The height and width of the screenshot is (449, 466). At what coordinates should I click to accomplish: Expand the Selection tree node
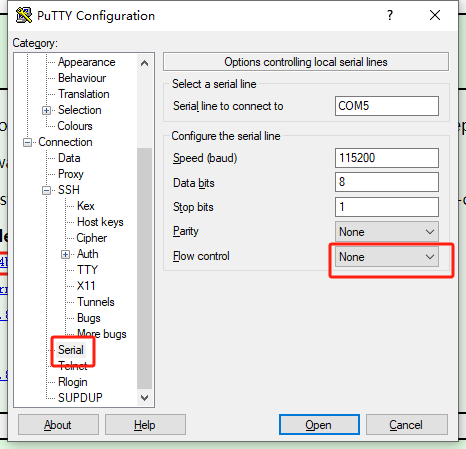(46, 110)
